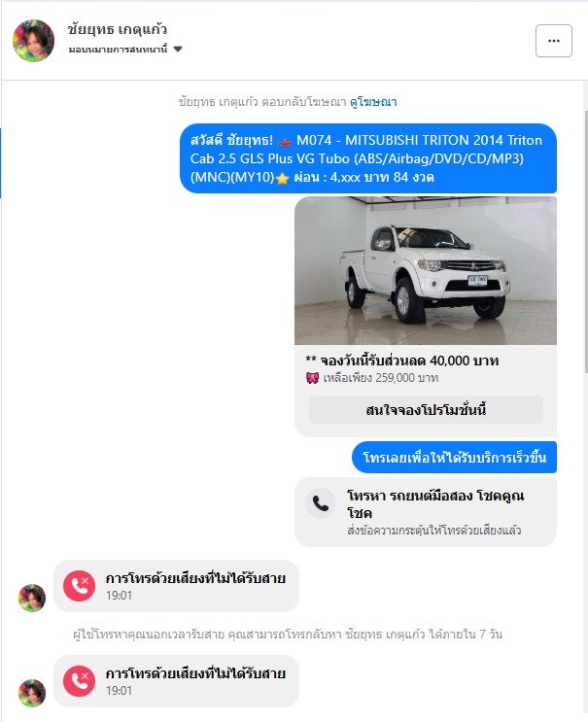Viewport: 588px width, 722px height.
Task: Click the conversation scrollbar thumb
Action: click(x=586, y=242)
